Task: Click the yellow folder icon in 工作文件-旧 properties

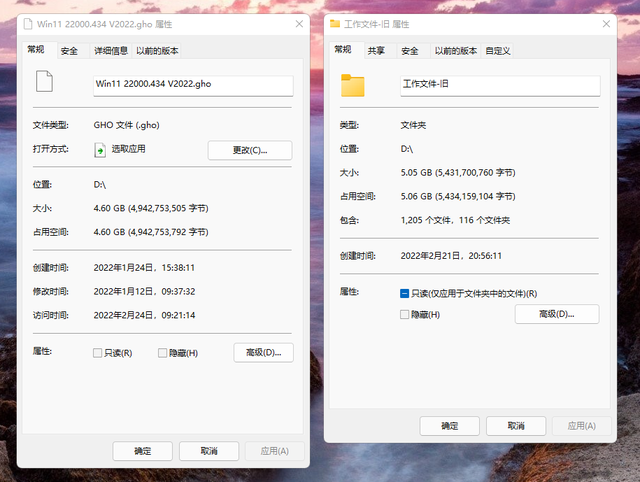Action: (353, 86)
